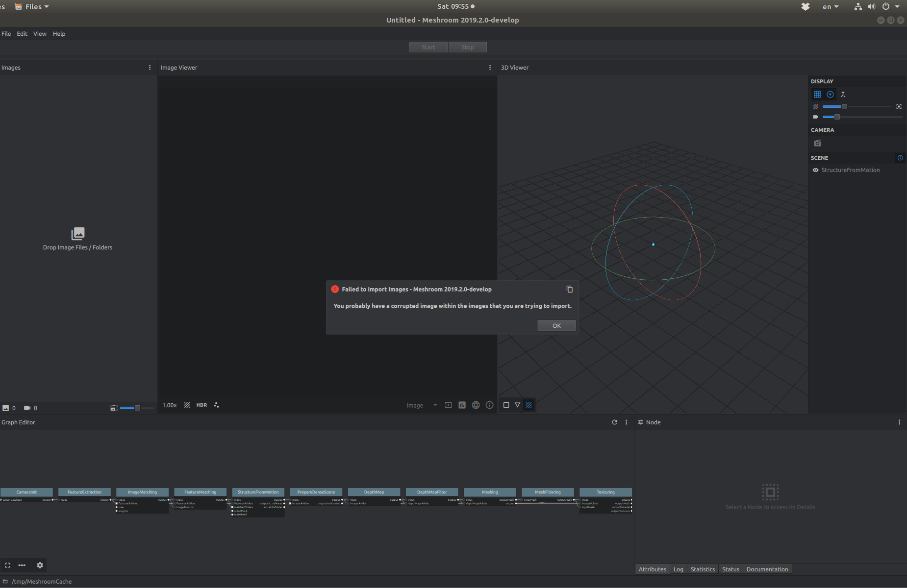Click the /tmp/MeshroomCache folder path

(42, 582)
